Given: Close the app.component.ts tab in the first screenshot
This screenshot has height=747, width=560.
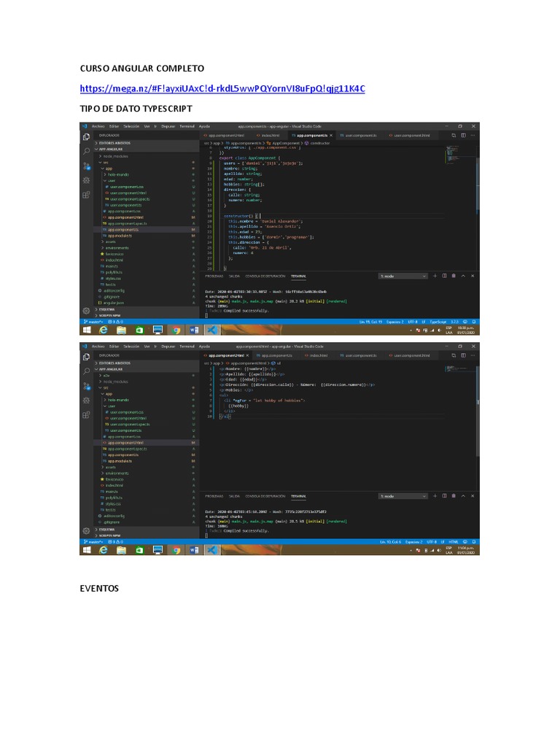Looking at the screenshot, I should [x=332, y=135].
